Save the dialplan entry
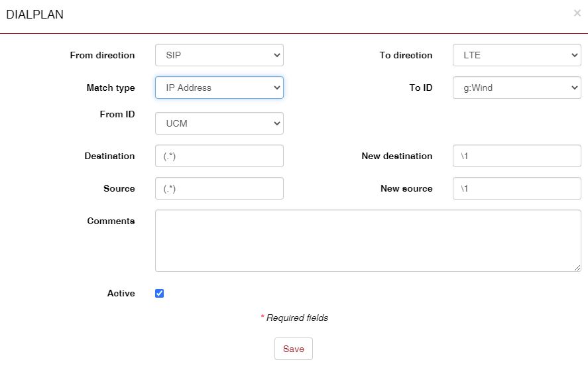Screen dimensions: 588x366 293,349
